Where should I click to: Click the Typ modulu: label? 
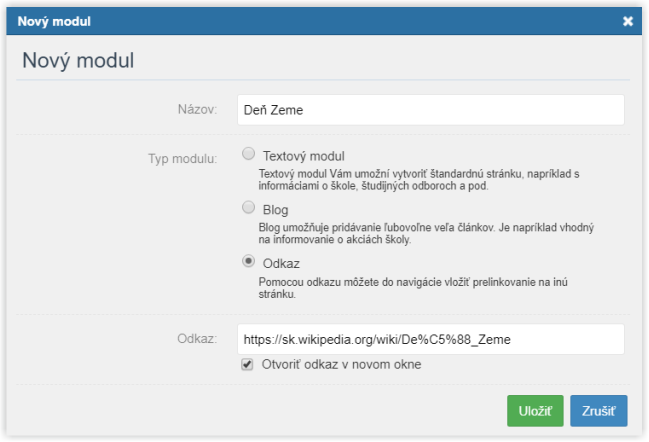pyautogui.click(x=183, y=159)
